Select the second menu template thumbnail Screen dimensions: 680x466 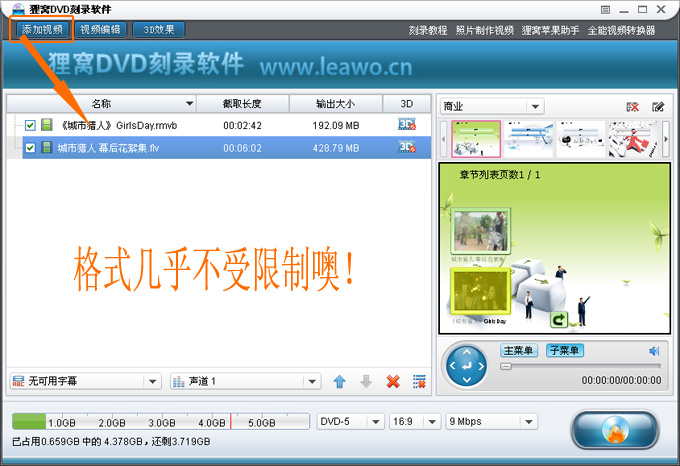529,139
